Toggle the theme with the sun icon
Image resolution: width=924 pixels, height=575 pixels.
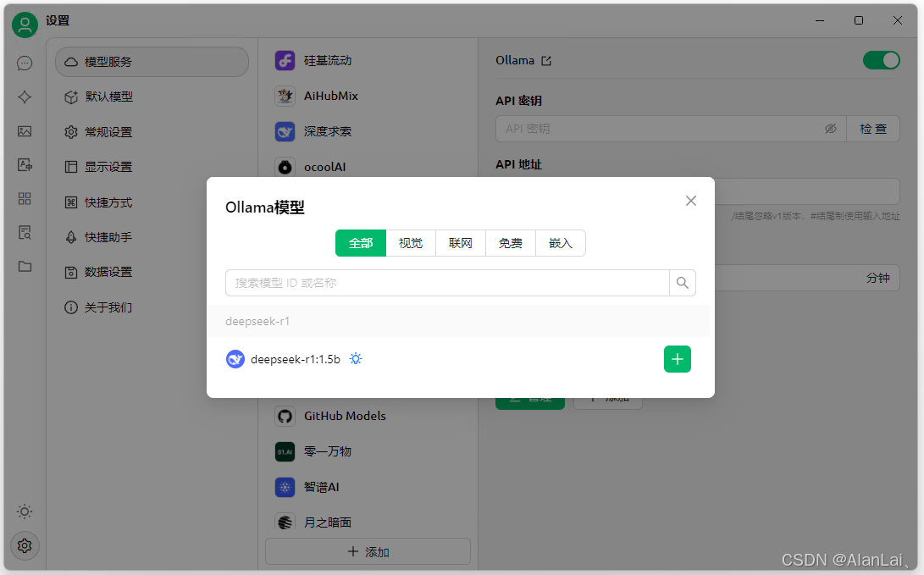pos(24,511)
